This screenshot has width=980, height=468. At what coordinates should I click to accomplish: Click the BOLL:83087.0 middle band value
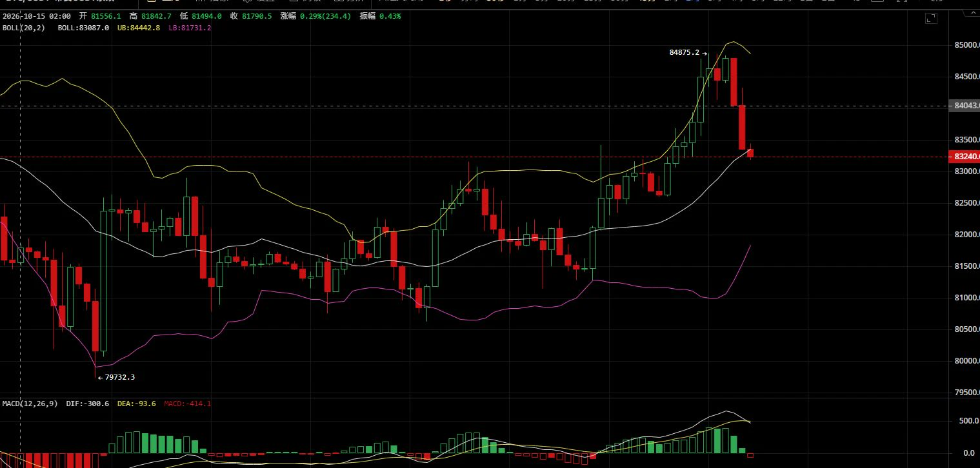83,28
